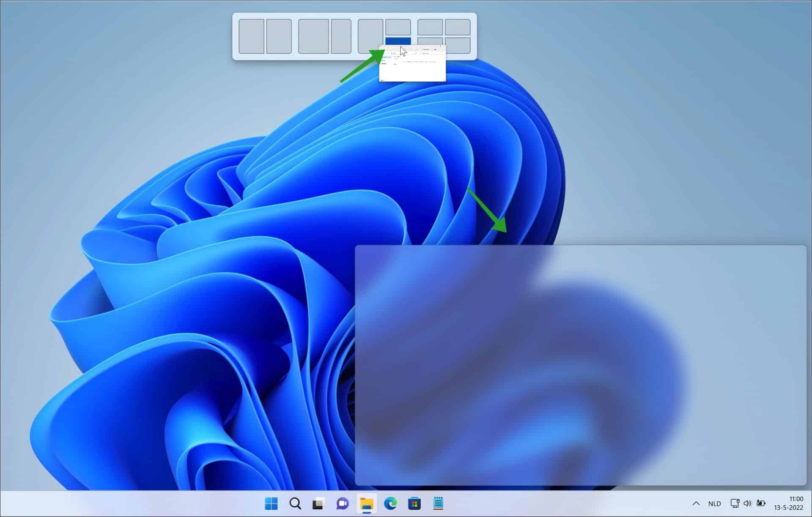Open the volume control
Viewport: 812px width, 517px height.
[x=748, y=503]
